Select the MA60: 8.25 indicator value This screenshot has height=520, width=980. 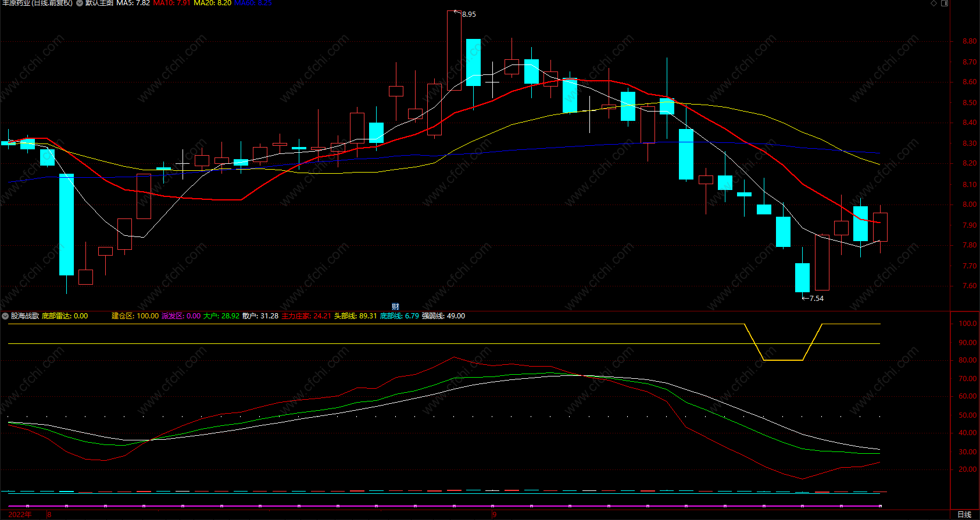(x=253, y=3)
